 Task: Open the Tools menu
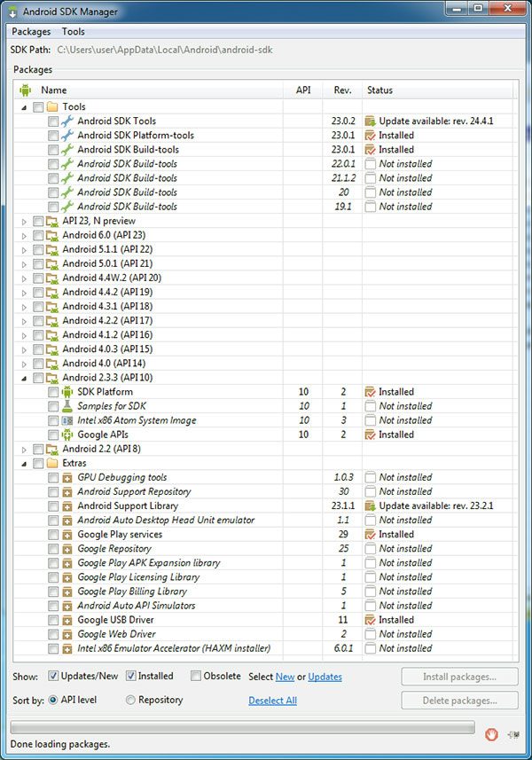click(74, 32)
